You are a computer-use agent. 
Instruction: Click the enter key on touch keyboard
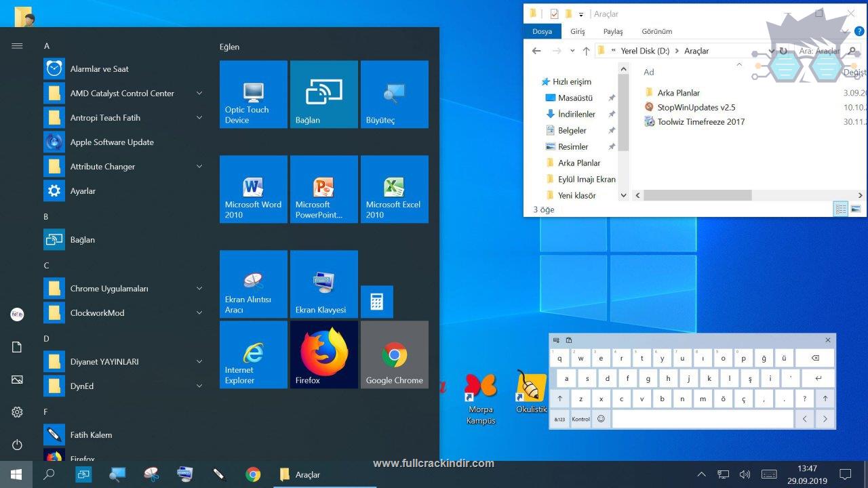pos(818,378)
